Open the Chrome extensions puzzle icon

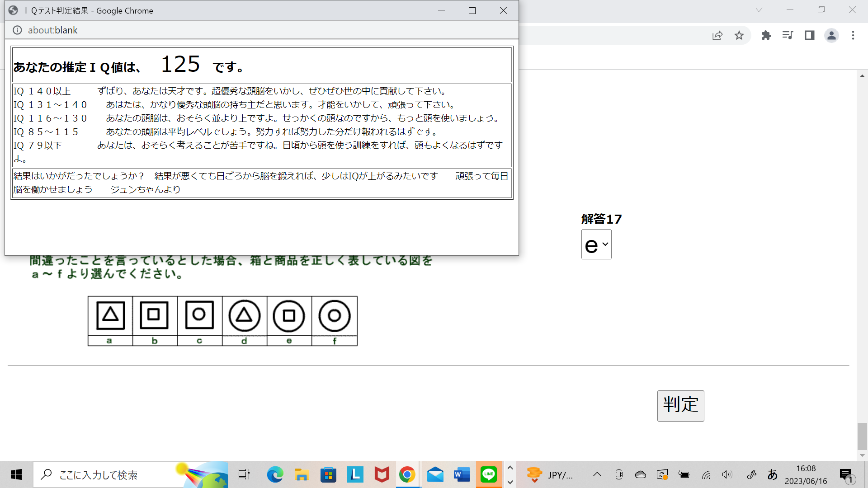[766, 35]
